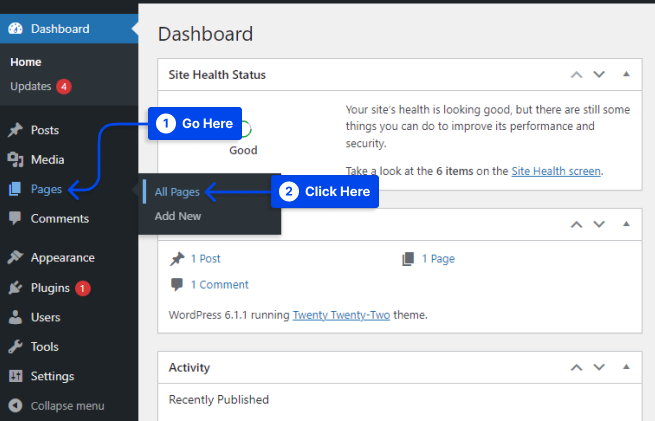
Task: Toggle the At a Glance panel triangle
Action: tap(626, 224)
